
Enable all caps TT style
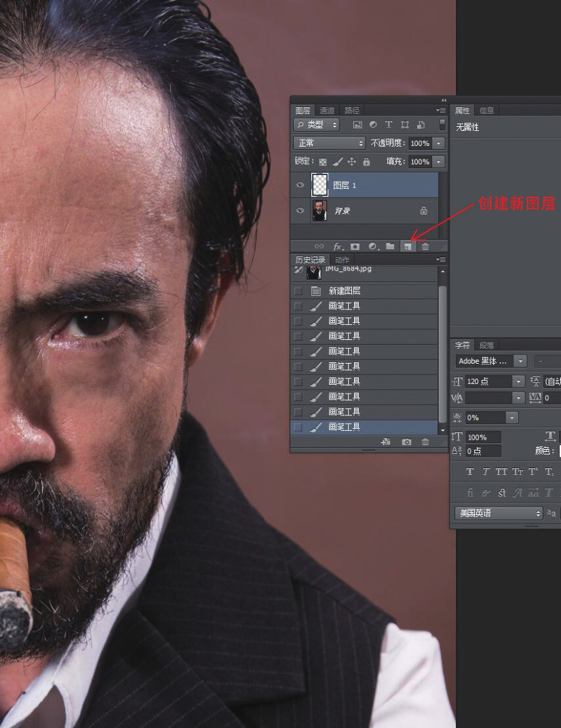click(501, 472)
